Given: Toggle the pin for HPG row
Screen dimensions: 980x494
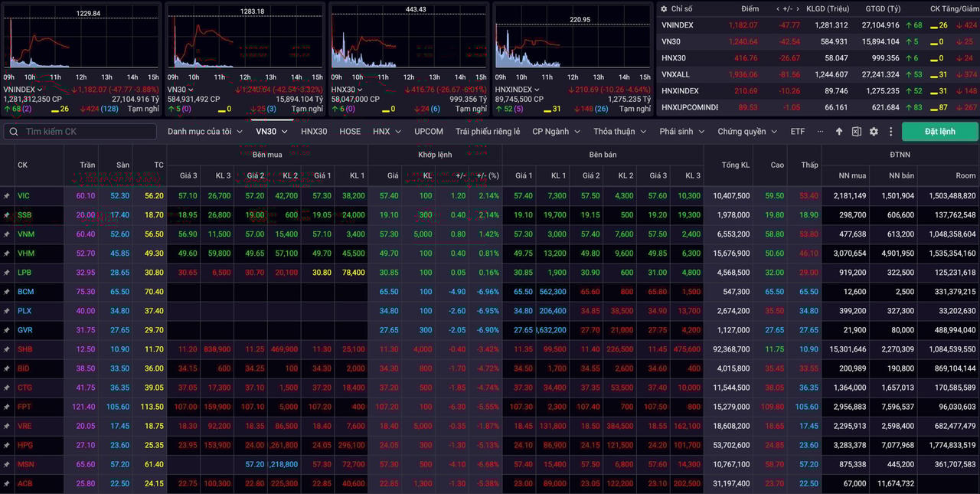Looking at the screenshot, I should [7, 445].
